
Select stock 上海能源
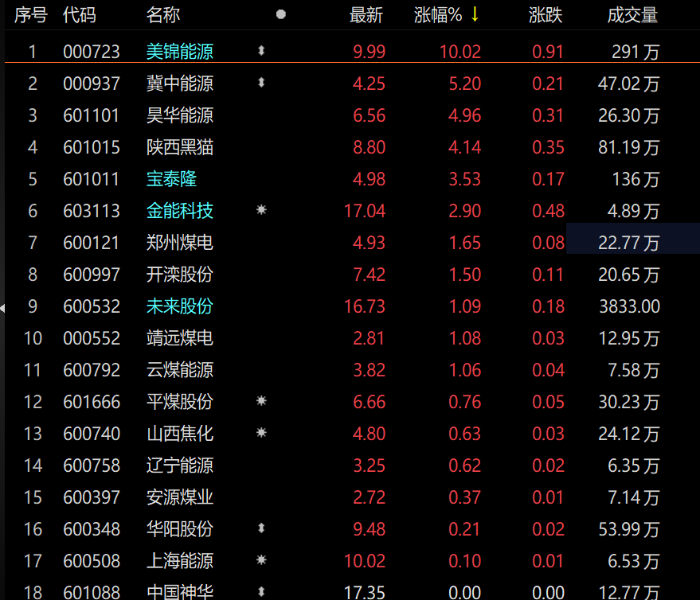click(180, 561)
